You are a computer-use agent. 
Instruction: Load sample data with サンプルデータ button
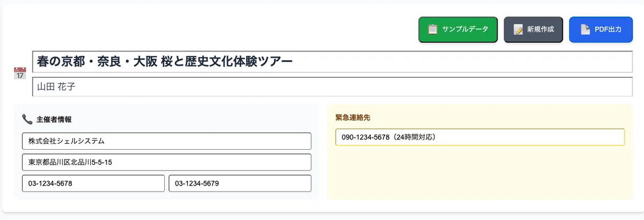tap(458, 30)
